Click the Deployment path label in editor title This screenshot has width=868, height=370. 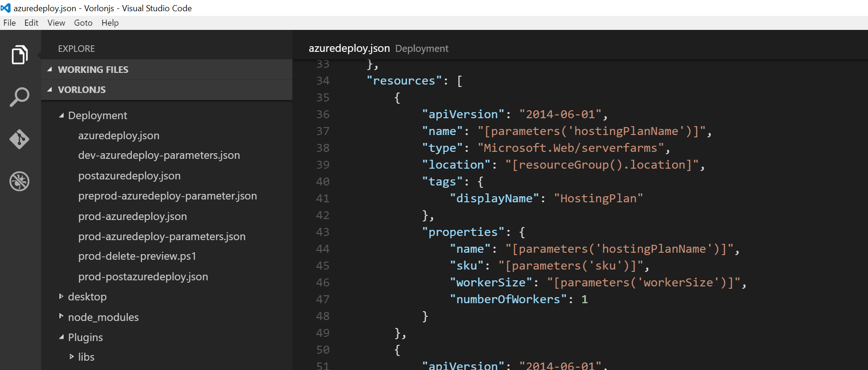(421, 49)
